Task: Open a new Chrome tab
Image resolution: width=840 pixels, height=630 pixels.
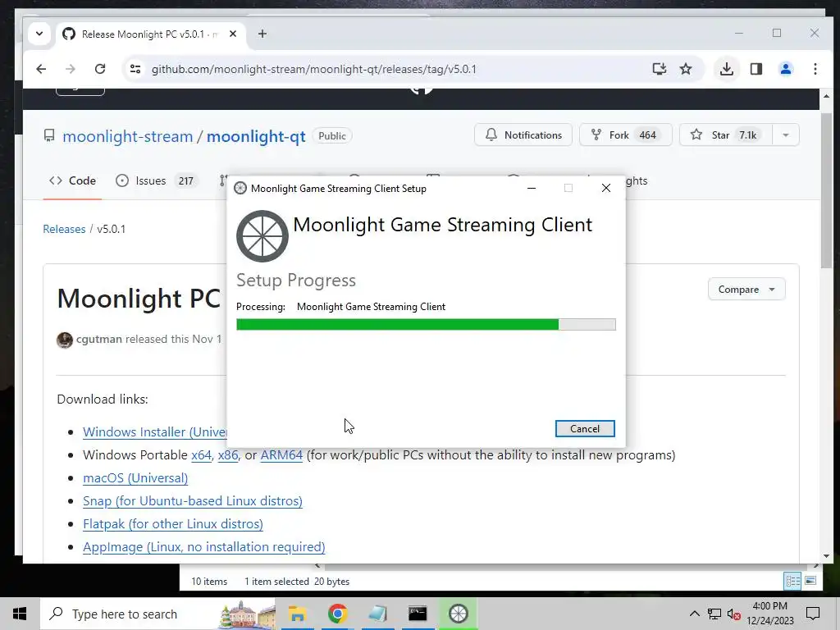Action: click(262, 34)
